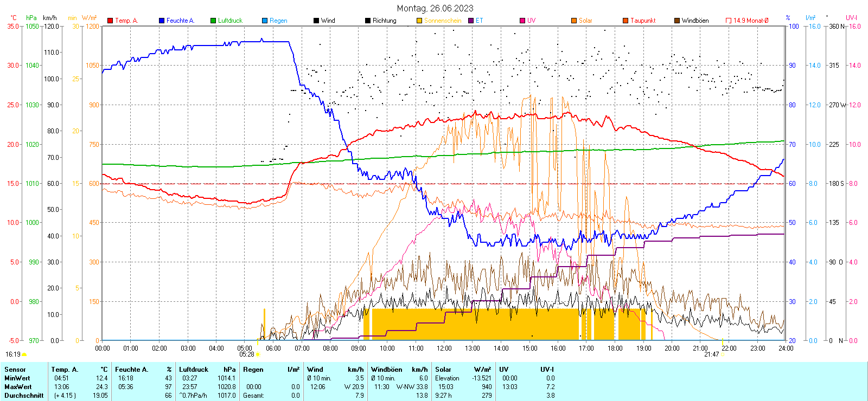Select the brown Windböen legend marker
The height and width of the screenshot is (401, 868).
pyautogui.click(x=677, y=21)
